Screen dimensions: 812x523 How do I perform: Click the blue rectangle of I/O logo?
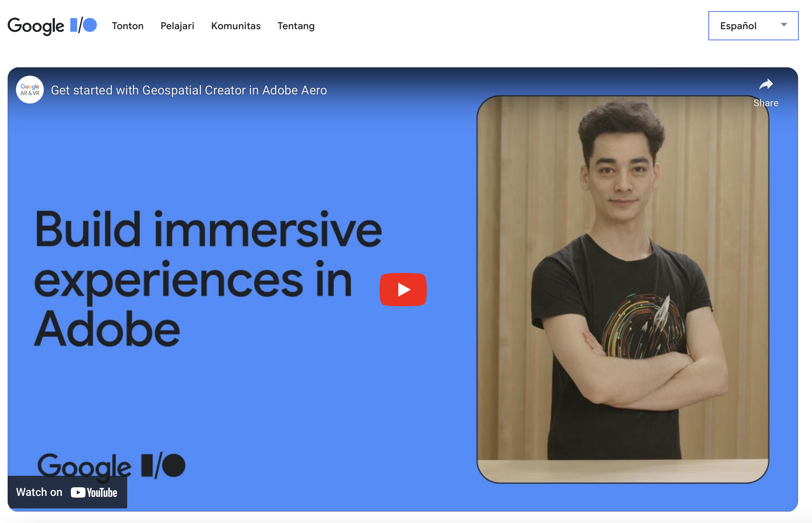click(74, 25)
